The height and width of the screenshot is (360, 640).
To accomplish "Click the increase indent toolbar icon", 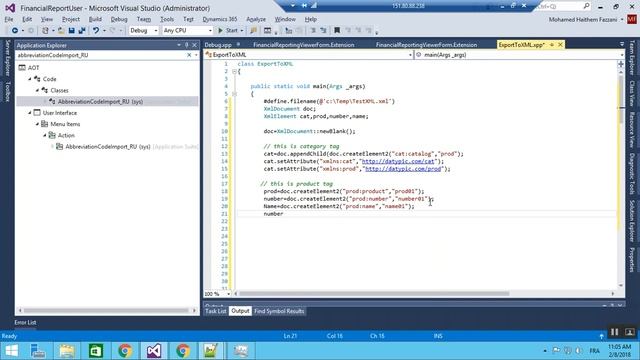I will tap(323, 31).
